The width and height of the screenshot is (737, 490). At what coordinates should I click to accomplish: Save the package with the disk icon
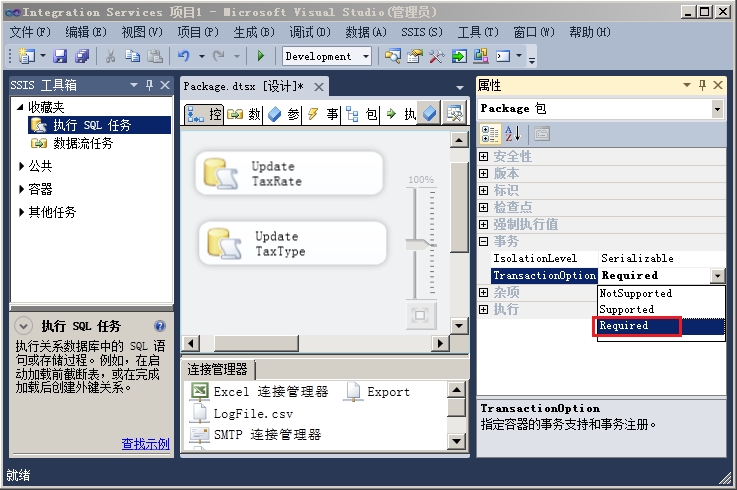(x=60, y=56)
